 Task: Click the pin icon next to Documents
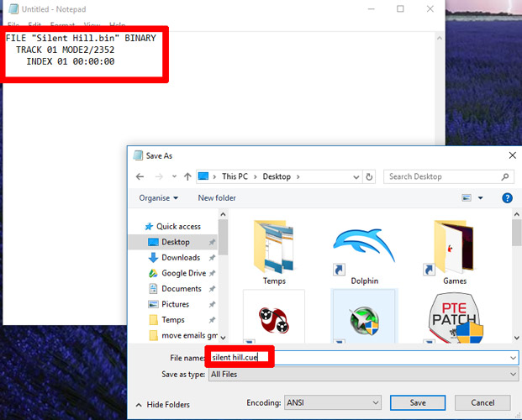[x=212, y=289]
